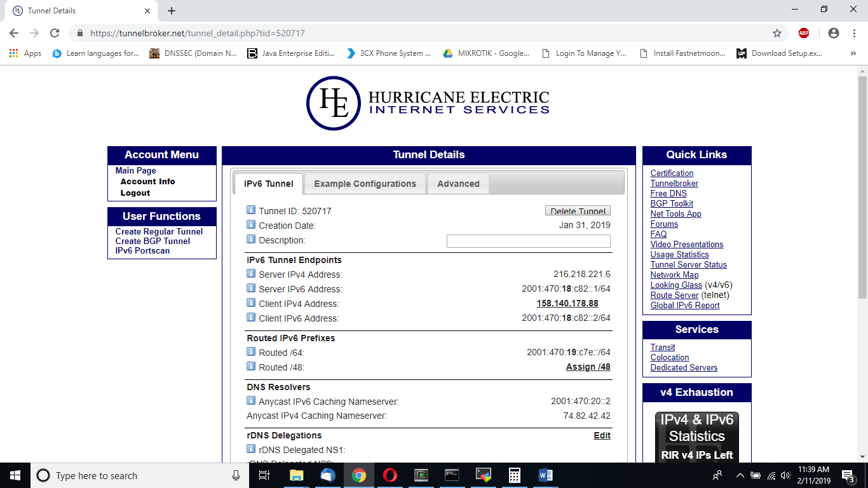868x488 pixels.
Task: Show hidden system tray icons
Action: click(x=740, y=475)
